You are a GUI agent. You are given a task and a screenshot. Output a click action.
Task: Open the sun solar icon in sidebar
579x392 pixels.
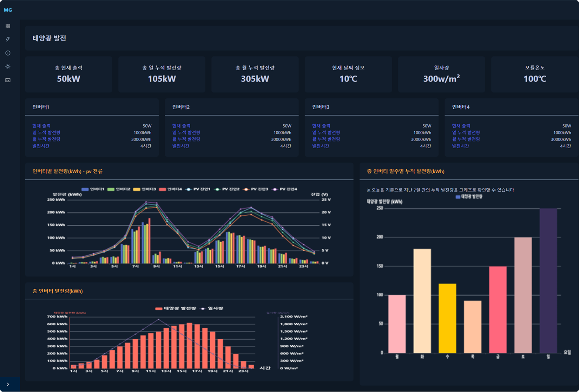click(8, 66)
